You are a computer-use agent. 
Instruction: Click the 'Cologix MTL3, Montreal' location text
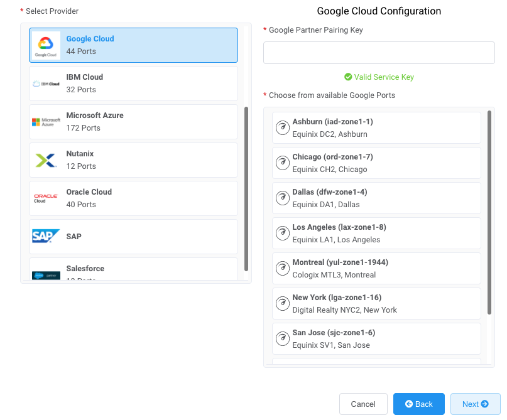tap(334, 275)
